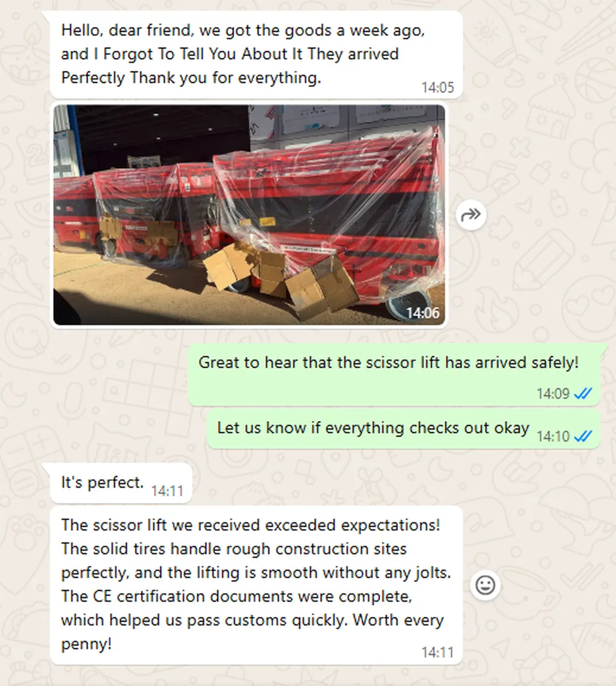Open the emoji reaction smiley icon

[x=485, y=585]
